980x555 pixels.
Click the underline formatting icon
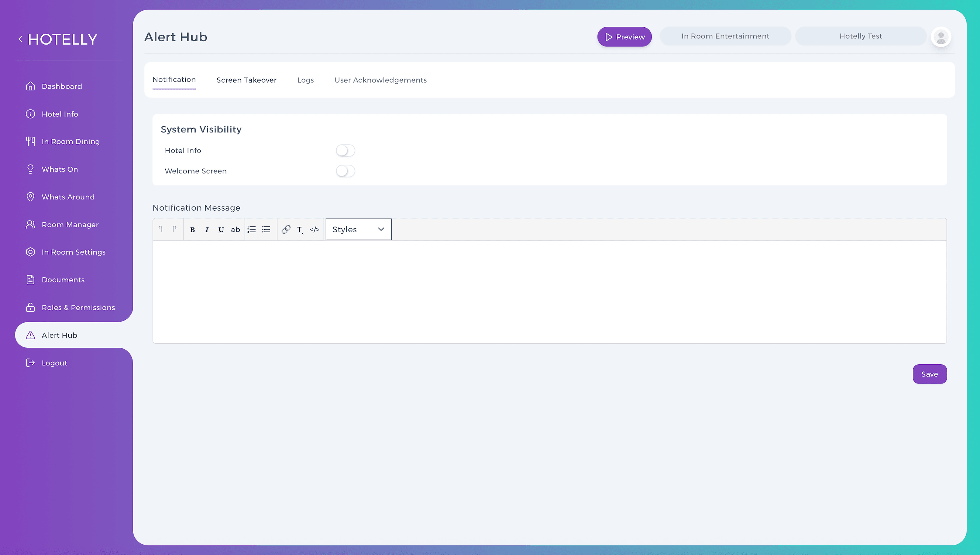221,229
